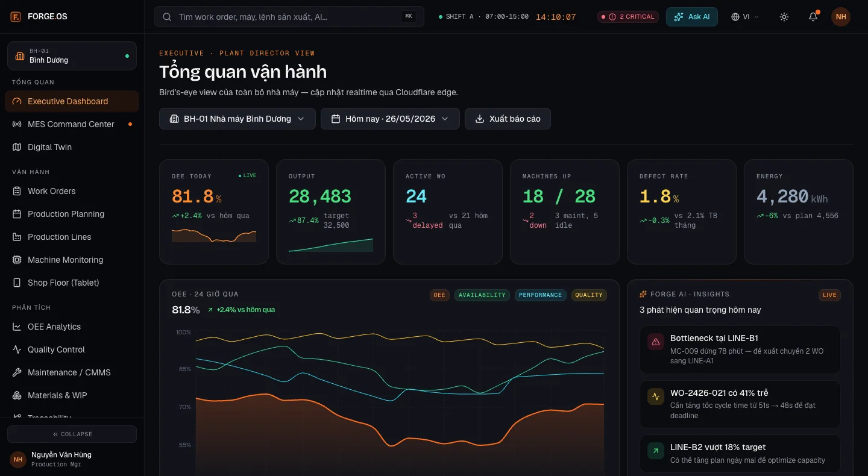The width and height of the screenshot is (868, 476).
Task: Collapse the sidebar with COLLAPSE button
Action: (x=72, y=434)
